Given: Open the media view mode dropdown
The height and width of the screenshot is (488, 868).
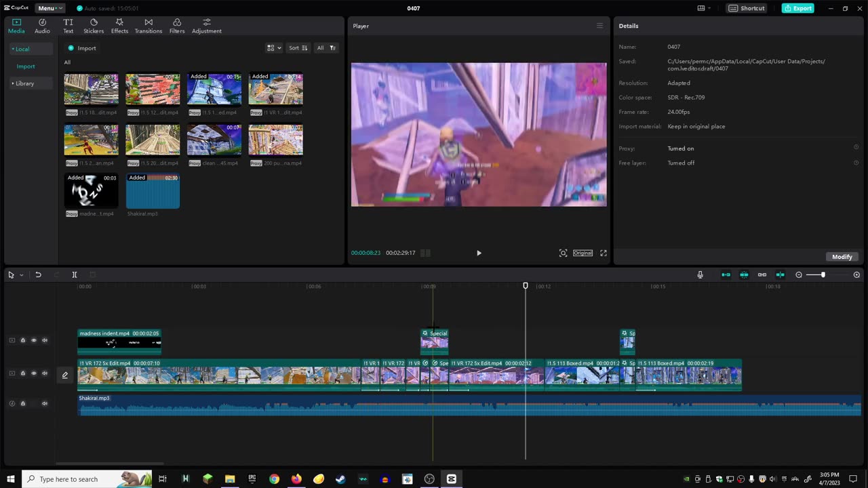Looking at the screenshot, I should click(x=274, y=48).
